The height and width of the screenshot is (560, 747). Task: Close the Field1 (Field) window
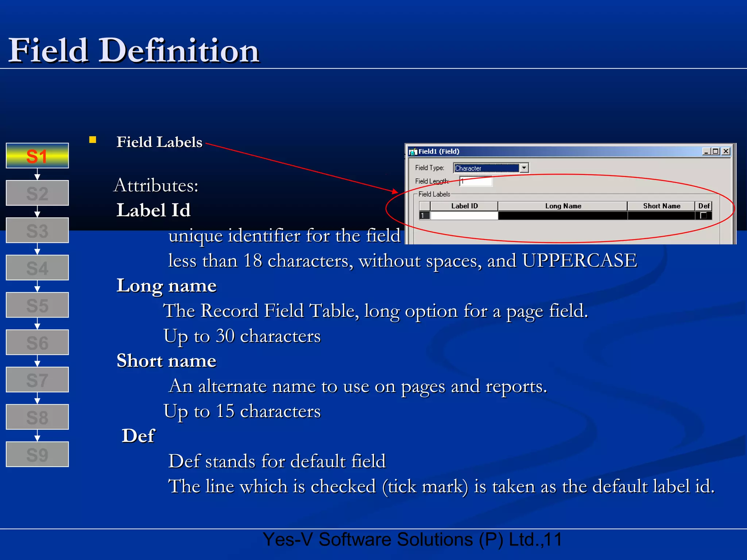[726, 151]
